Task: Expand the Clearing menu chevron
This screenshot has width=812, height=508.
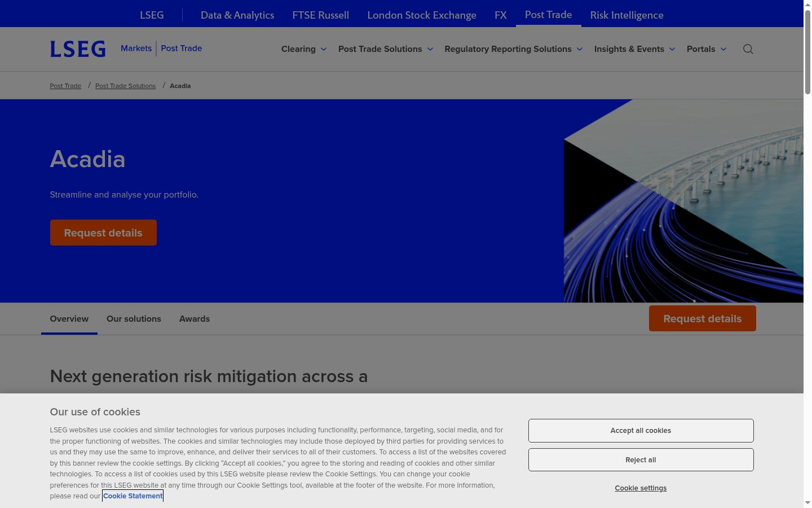Action: pyautogui.click(x=324, y=49)
